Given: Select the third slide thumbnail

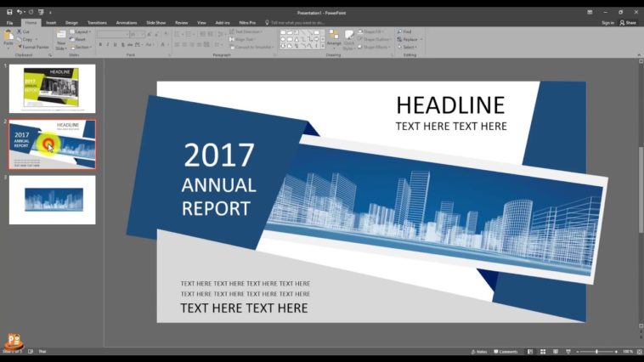Looking at the screenshot, I should tap(53, 200).
